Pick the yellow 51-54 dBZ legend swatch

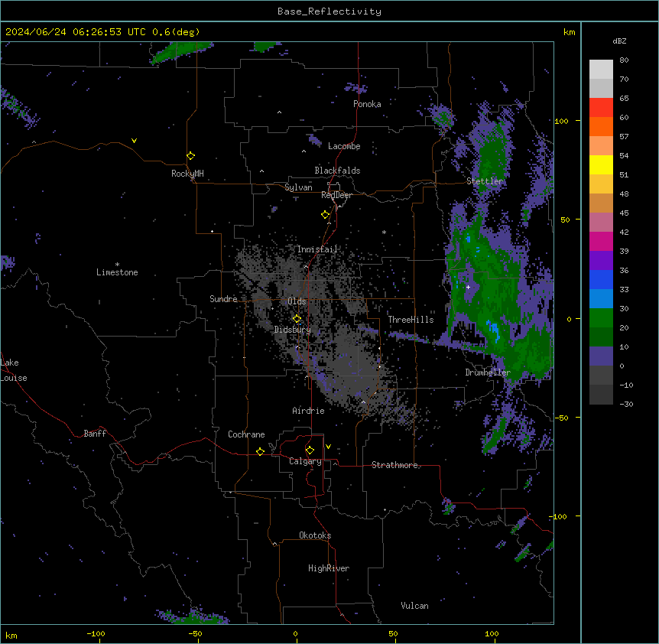pyautogui.click(x=601, y=164)
